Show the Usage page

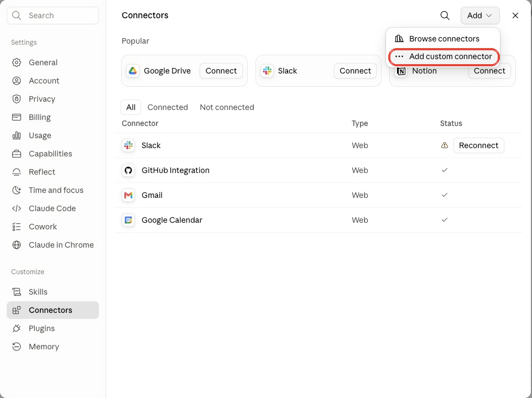click(53, 135)
